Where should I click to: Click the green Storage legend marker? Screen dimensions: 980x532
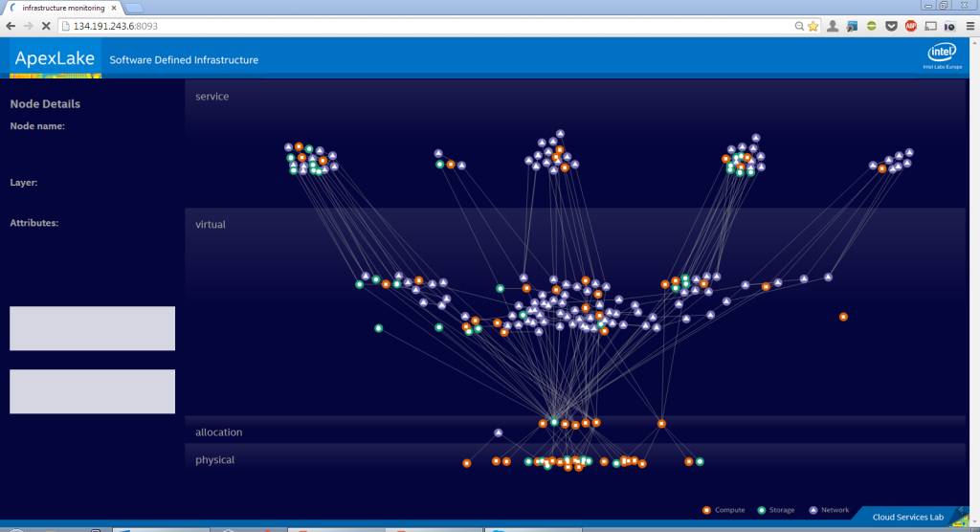[x=761, y=510]
